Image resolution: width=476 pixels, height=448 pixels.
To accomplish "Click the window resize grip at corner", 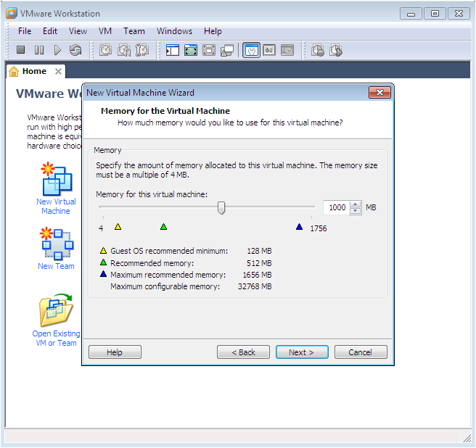I will click(467, 438).
